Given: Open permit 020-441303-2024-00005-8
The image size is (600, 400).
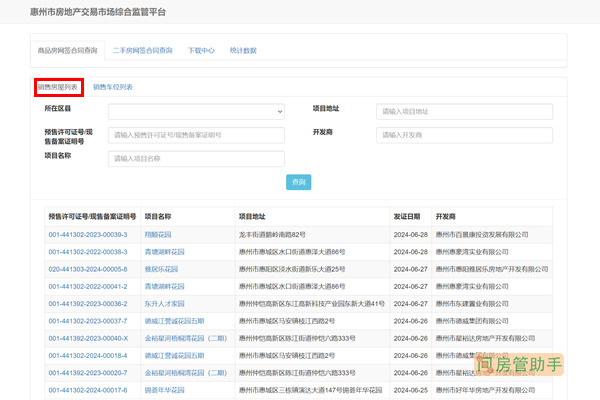Looking at the screenshot, I should point(88,269).
